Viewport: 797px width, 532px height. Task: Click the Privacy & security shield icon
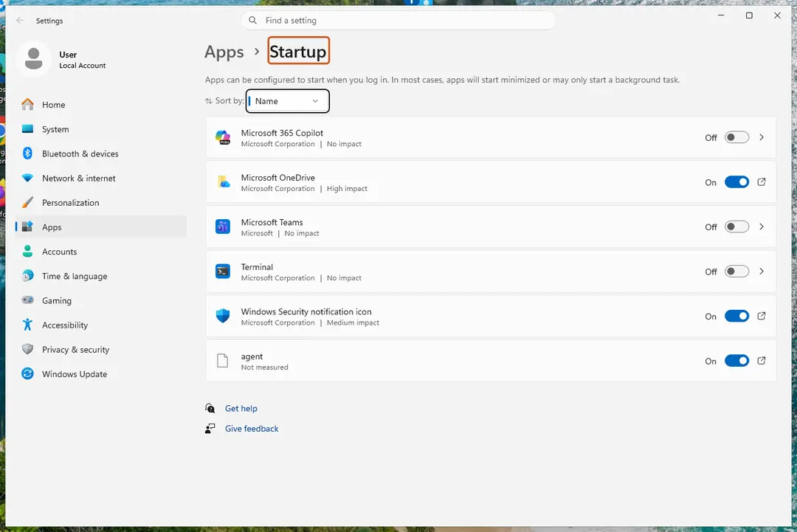point(27,349)
